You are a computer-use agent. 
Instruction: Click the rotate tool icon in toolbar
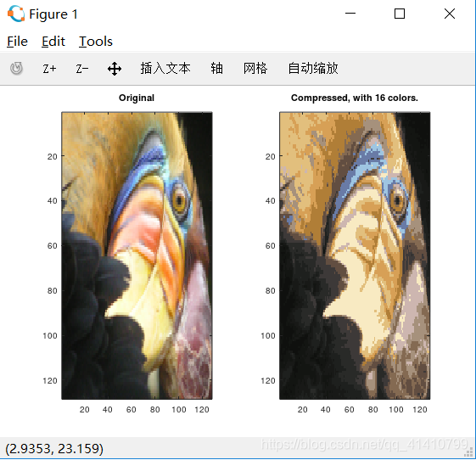pyautogui.click(x=16, y=68)
